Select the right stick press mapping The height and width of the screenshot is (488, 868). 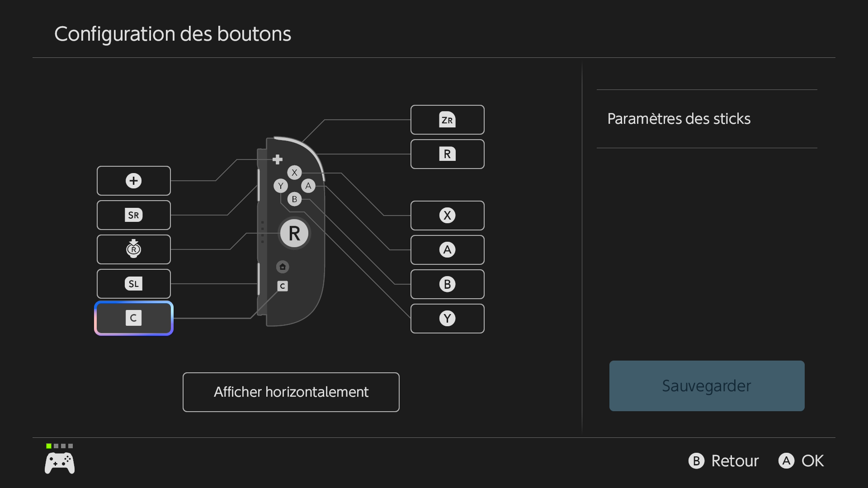[x=133, y=249]
